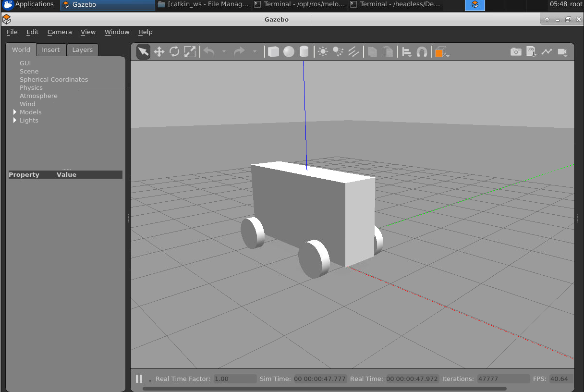Open the Align tool
The image size is (584, 392).
(407, 52)
